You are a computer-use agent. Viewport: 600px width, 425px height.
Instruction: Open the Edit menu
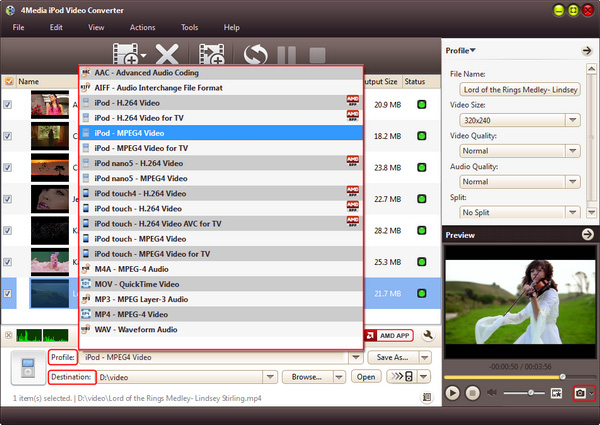tap(56, 27)
